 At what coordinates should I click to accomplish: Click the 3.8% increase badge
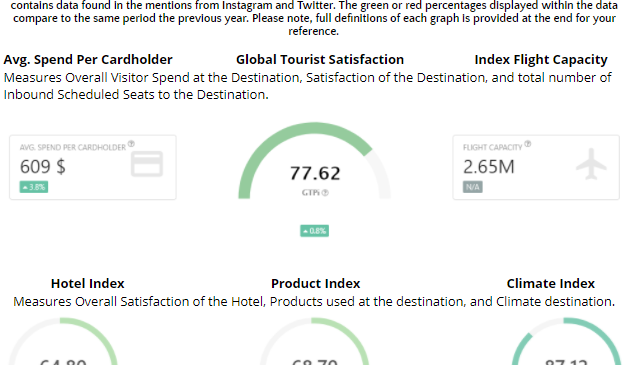click(34, 187)
